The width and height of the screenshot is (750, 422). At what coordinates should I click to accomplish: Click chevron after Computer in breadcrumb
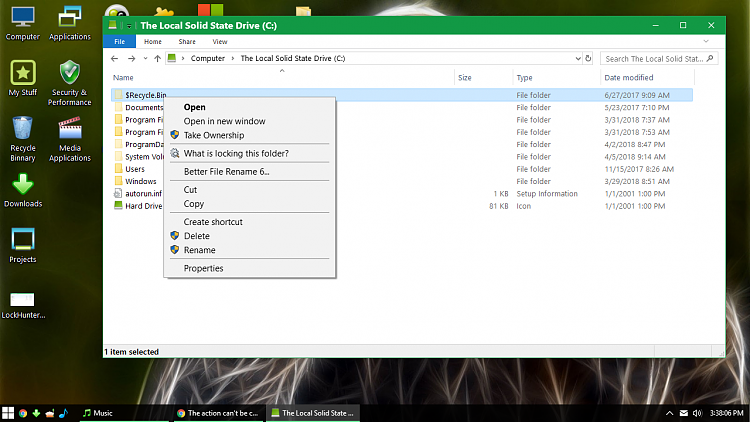click(233, 58)
